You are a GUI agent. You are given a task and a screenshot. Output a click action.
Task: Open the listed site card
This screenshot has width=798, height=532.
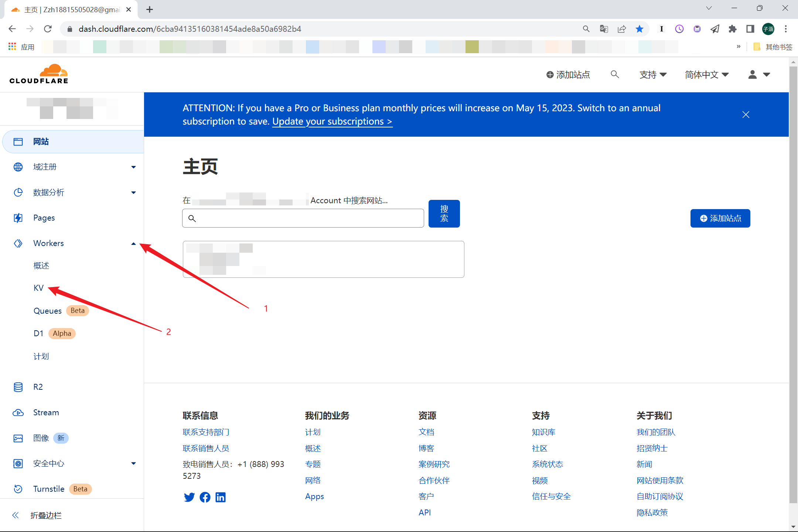[x=323, y=259]
